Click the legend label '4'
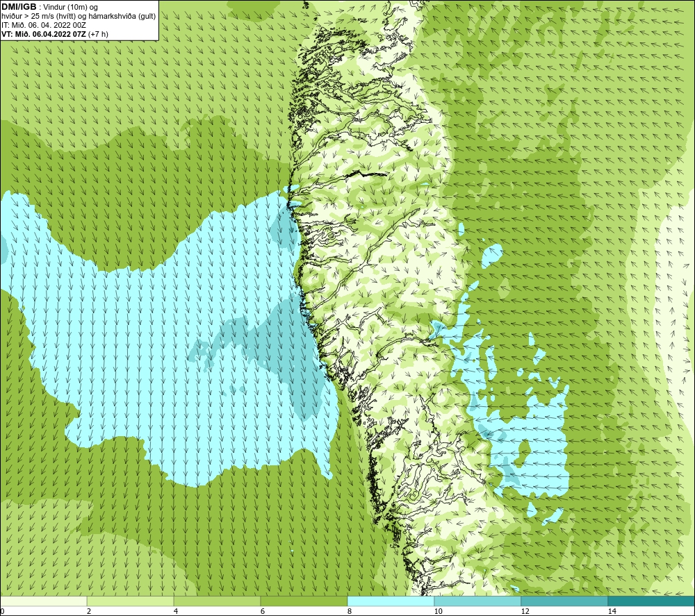 [176, 611]
